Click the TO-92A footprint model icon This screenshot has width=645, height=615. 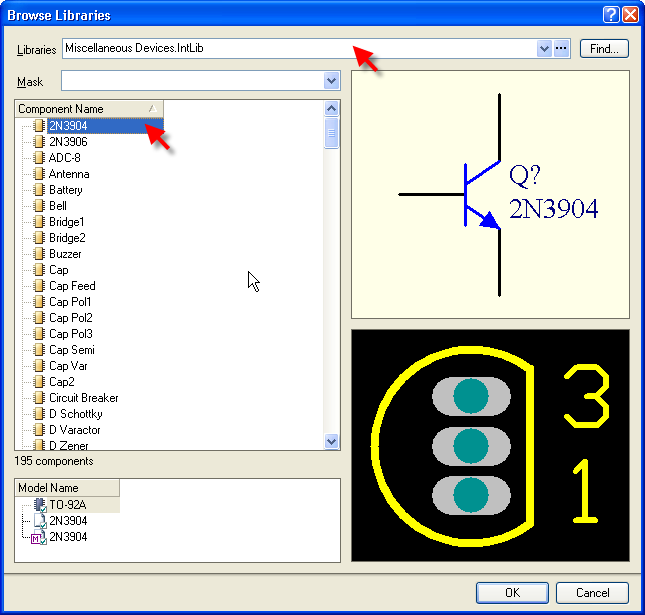40,506
